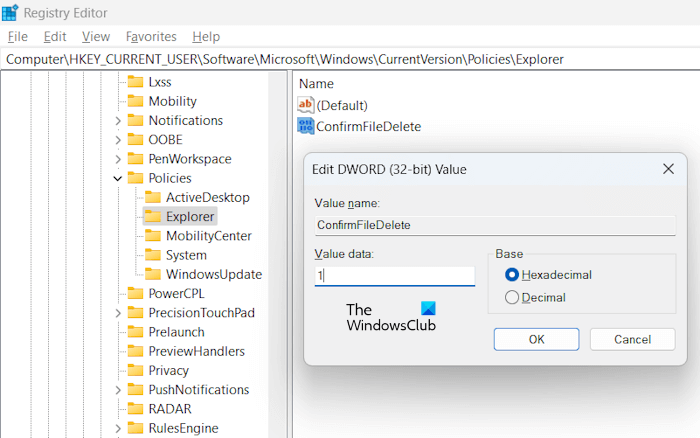Image resolution: width=700 pixels, height=438 pixels.
Task: Click the ConfirmFileDelete DWORD value icon
Action: (x=306, y=126)
